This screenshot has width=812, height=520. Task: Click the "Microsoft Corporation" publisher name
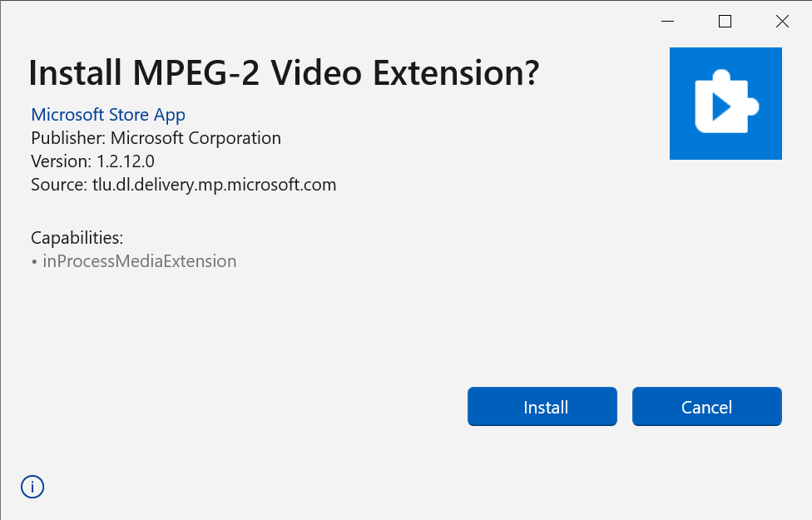[196, 138]
